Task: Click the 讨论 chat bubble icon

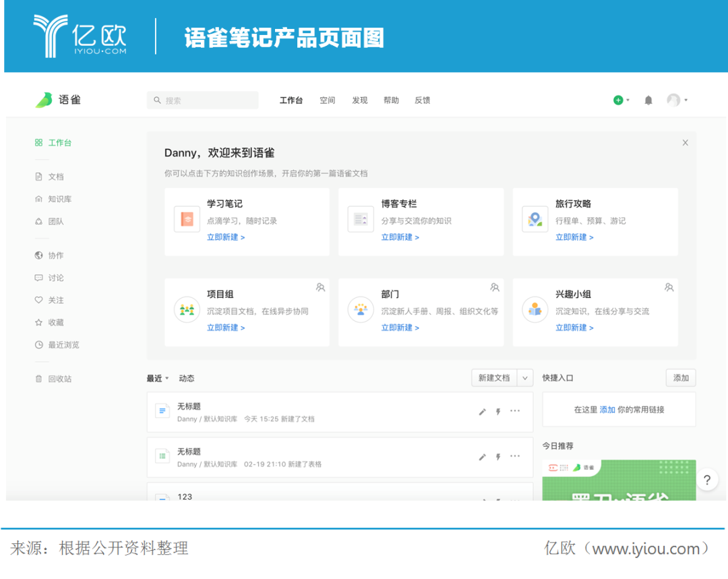Action: click(39, 278)
